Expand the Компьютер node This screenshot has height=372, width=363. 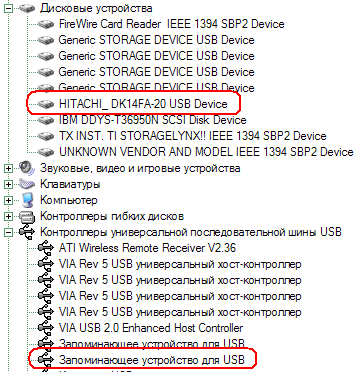[x=8, y=200]
